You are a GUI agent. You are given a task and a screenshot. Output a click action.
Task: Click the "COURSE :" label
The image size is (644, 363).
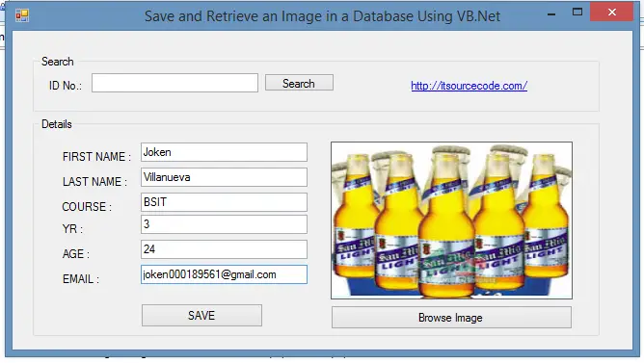pyautogui.click(x=87, y=207)
